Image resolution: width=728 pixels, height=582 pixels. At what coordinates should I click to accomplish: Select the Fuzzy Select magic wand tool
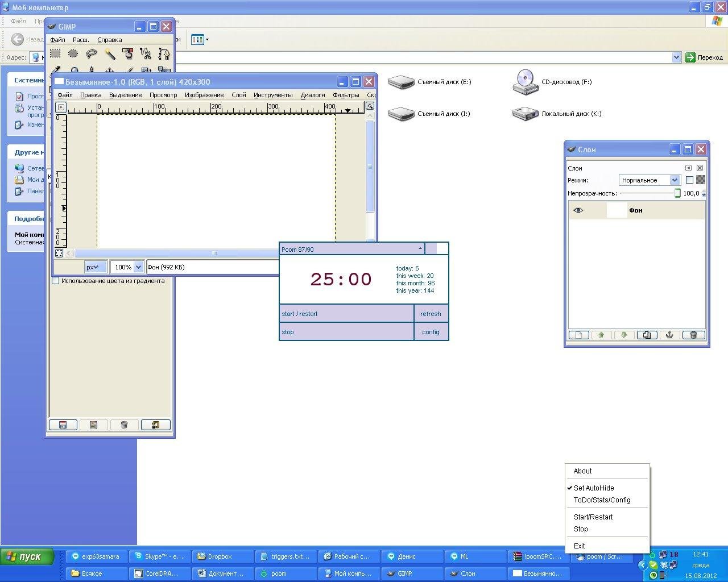110,54
